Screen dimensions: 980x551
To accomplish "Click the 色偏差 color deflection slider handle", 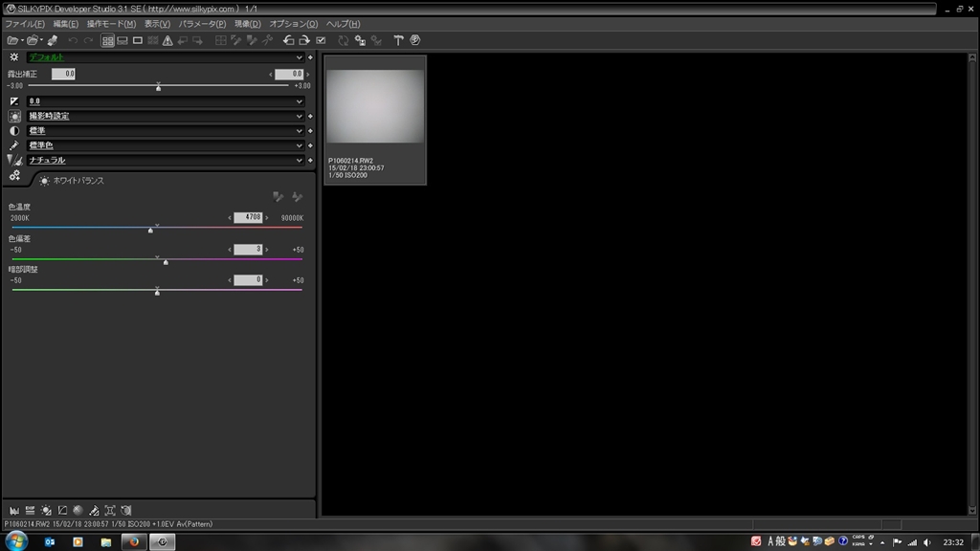I will [x=166, y=262].
